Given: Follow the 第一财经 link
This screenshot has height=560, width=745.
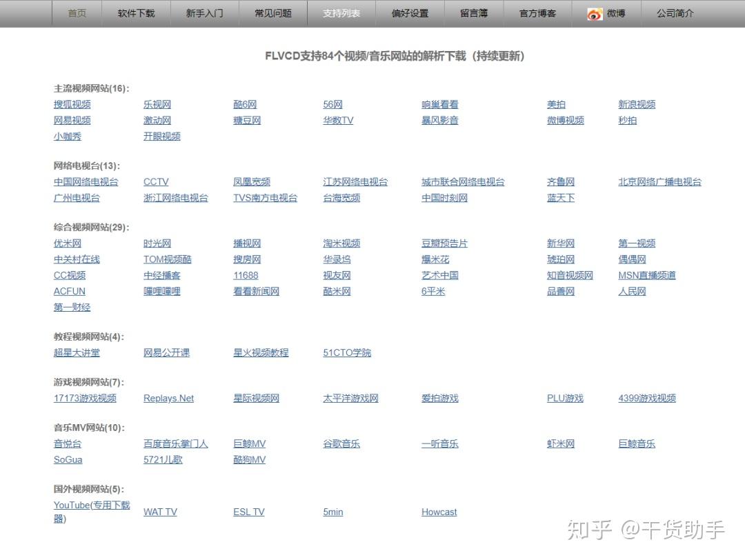Looking at the screenshot, I should (x=72, y=308).
